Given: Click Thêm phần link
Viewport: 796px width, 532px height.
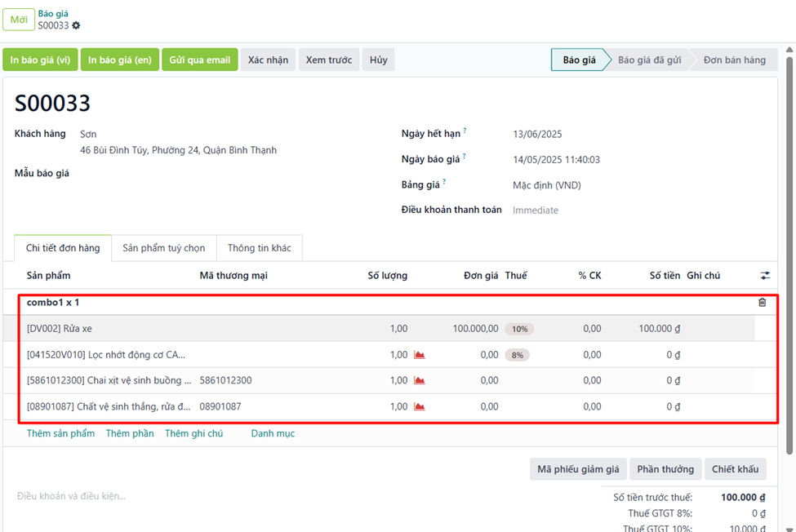Looking at the screenshot, I should click(130, 433).
